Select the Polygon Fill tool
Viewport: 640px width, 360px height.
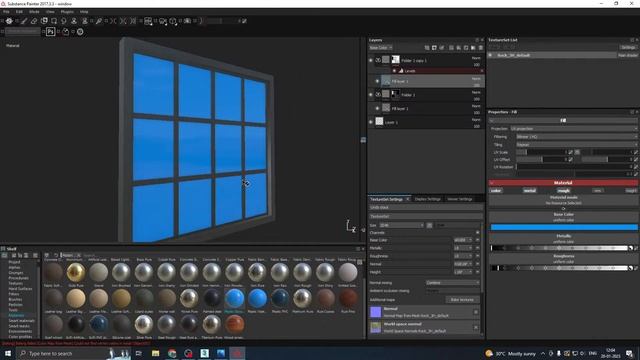54,21
